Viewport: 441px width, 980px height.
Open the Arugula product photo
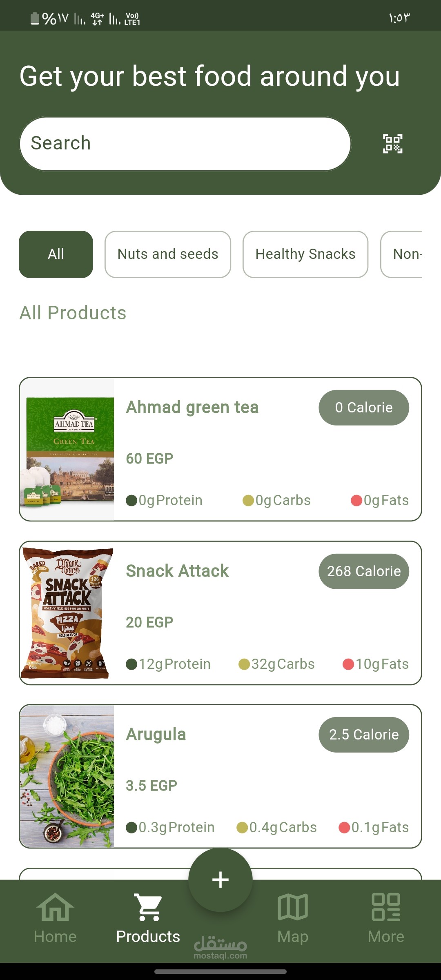(x=67, y=776)
